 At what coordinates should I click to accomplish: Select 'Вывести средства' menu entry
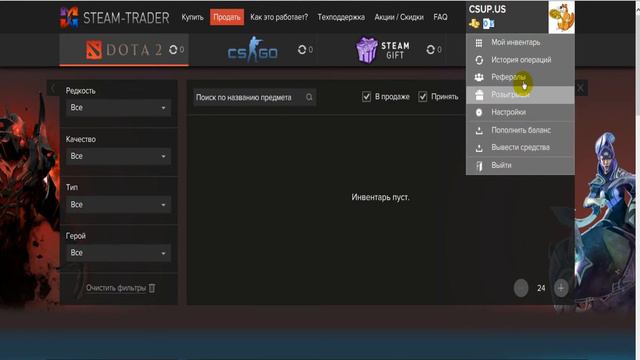coord(520,147)
